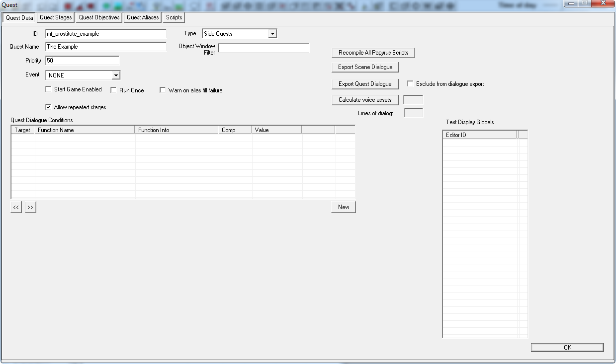Click into the Quest Name field
The height and width of the screenshot is (364, 616).
coord(106,47)
